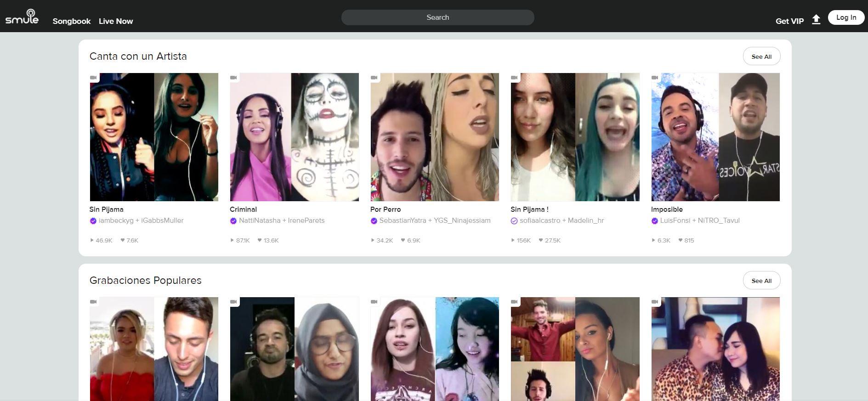Open the Sin Pijama ! duet thumbnail
This screenshot has height=401, width=868.
[575, 137]
